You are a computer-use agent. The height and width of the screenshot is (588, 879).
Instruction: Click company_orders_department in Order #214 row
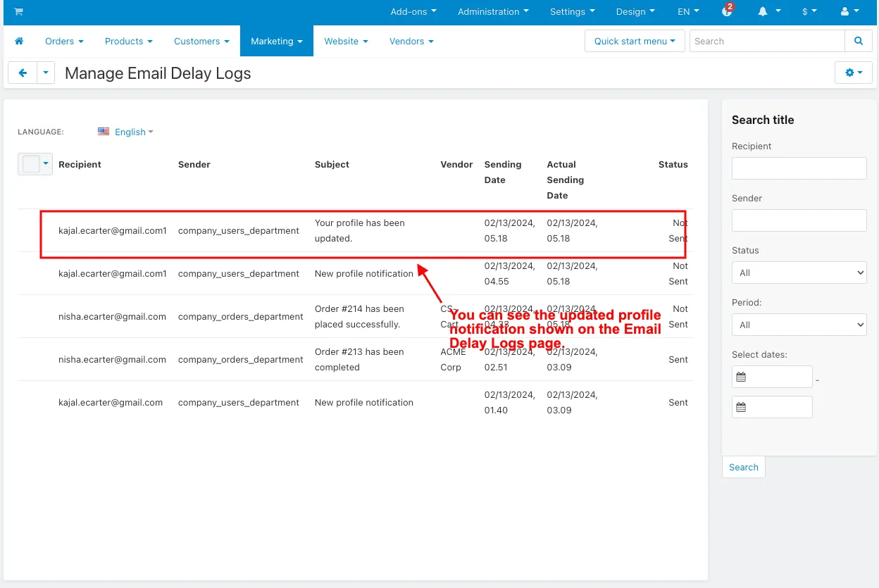241,316
